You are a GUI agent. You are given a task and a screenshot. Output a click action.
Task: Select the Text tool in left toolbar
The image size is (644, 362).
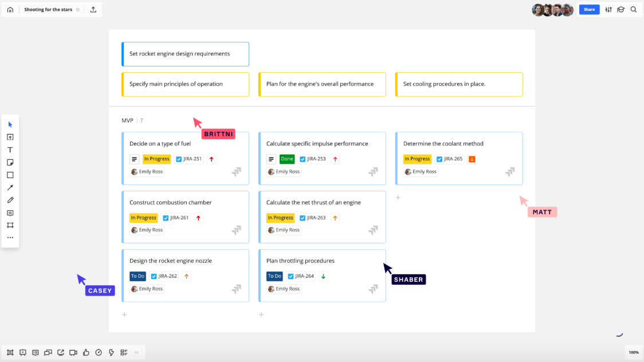coord(10,150)
